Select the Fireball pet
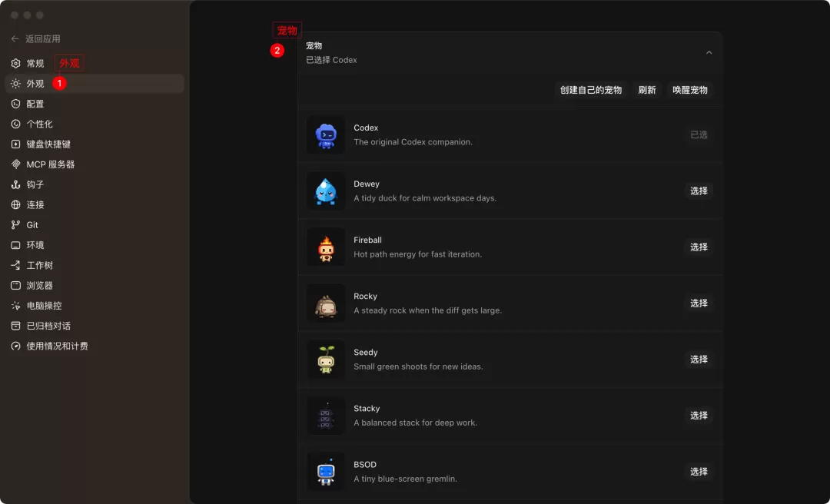The image size is (830, 504). 699,247
